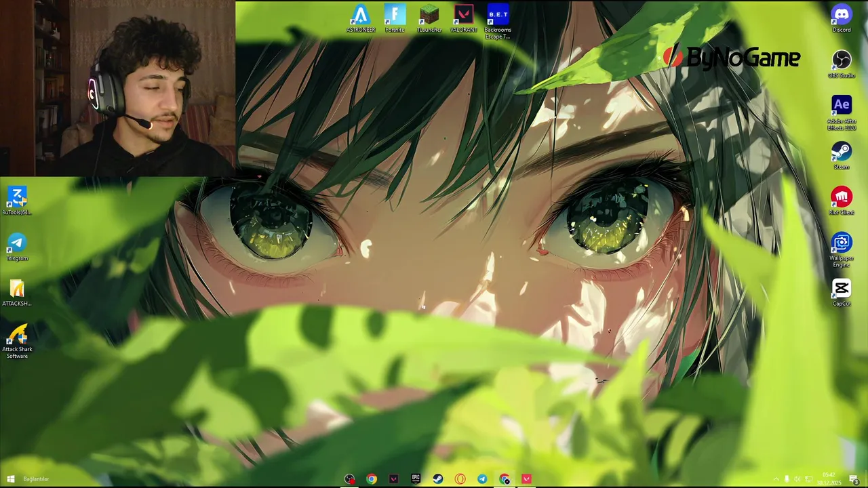This screenshot has height=488, width=868.
Task: Click the Bağlantılar toolbar label in the taskbar
Action: pos(36,479)
